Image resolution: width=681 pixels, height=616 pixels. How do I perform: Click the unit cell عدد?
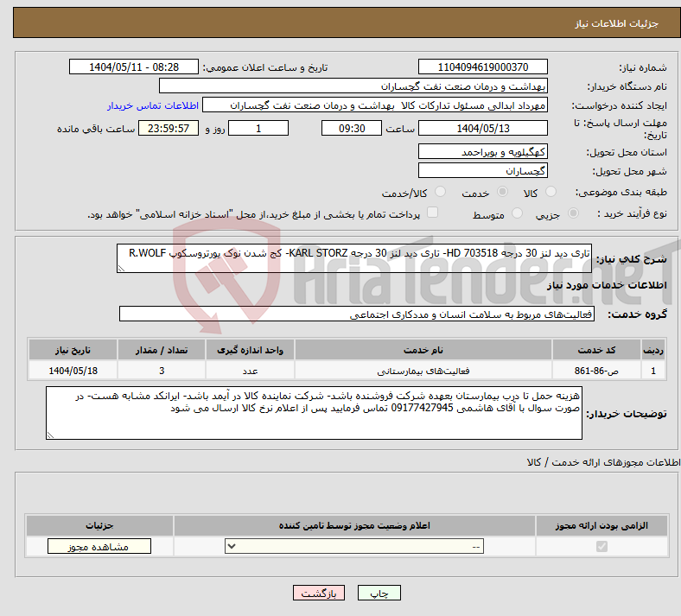250,371
